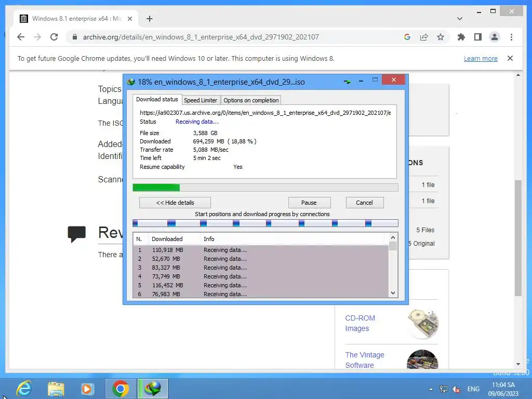Click Chrome taskbar icon

coord(120,389)
